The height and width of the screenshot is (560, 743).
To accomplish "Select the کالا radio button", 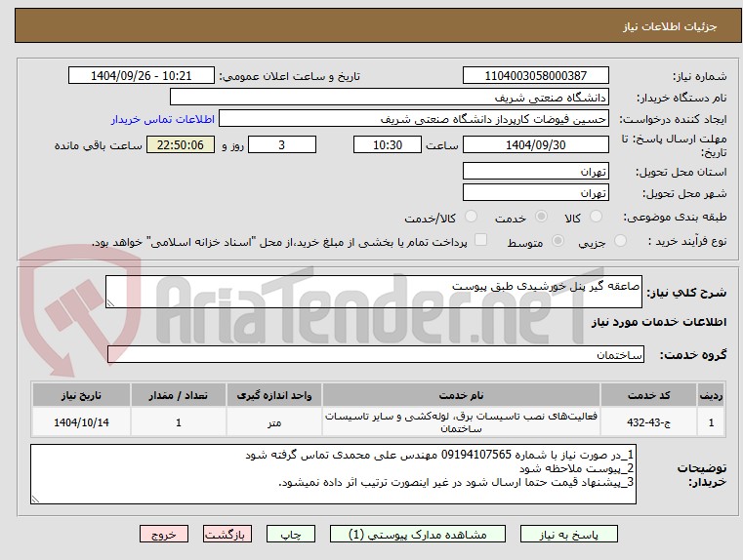I will (x=596, y=217).
